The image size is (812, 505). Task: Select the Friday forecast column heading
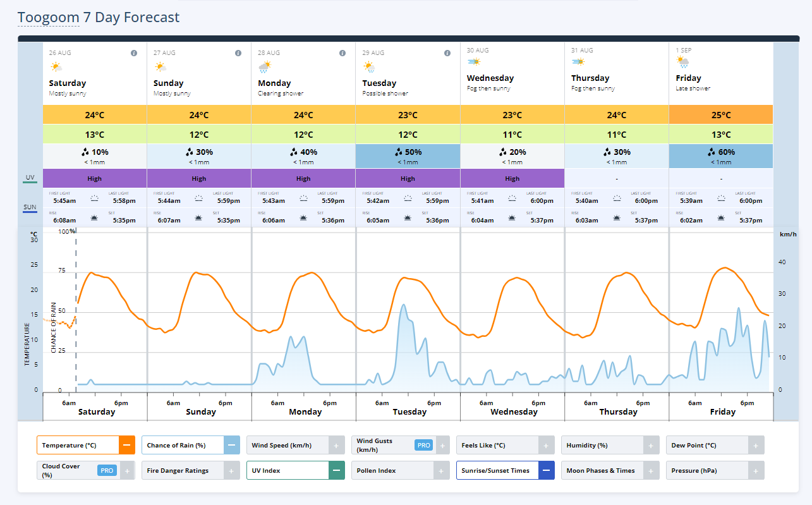click(x=688, y=78)
